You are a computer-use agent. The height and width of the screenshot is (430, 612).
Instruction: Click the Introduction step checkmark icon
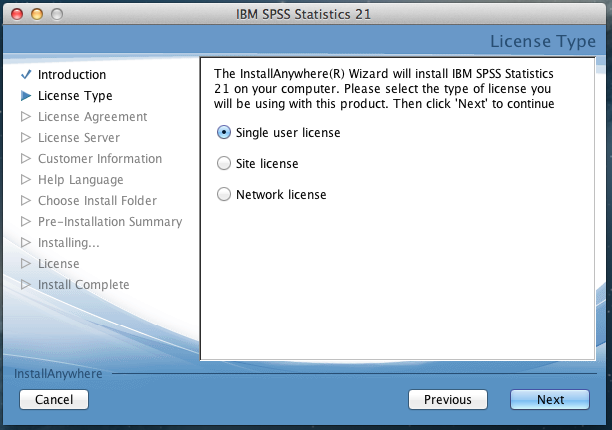click(x=26, y=74)
